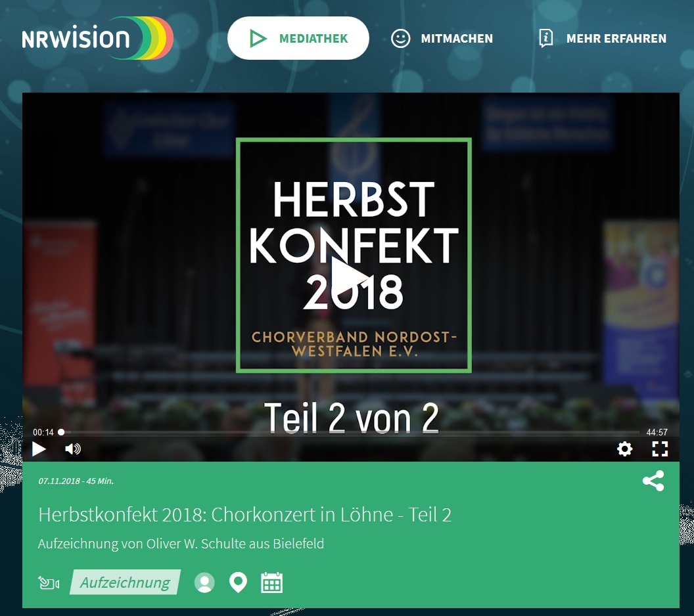Image resolution: width=694 pixels, height=616 pixels.
Task: Click the Mehr Erfahren info icon
Action: [x=545, y=39]
